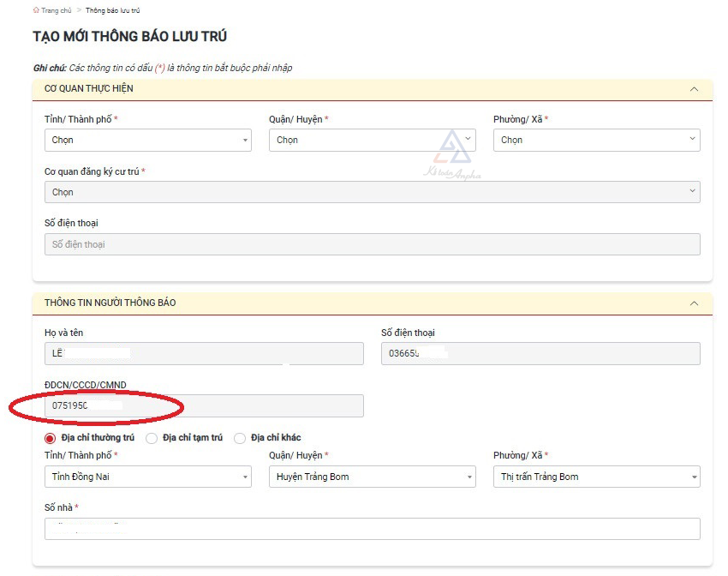Click the notifier's Số điện thoại field
This screenshot has height=576, width=728.
point(540,354)
